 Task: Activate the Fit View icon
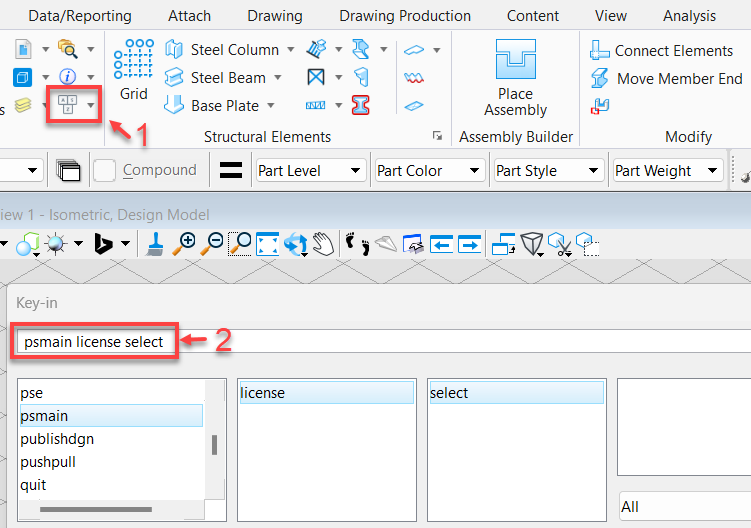click(x=267, y=244)
